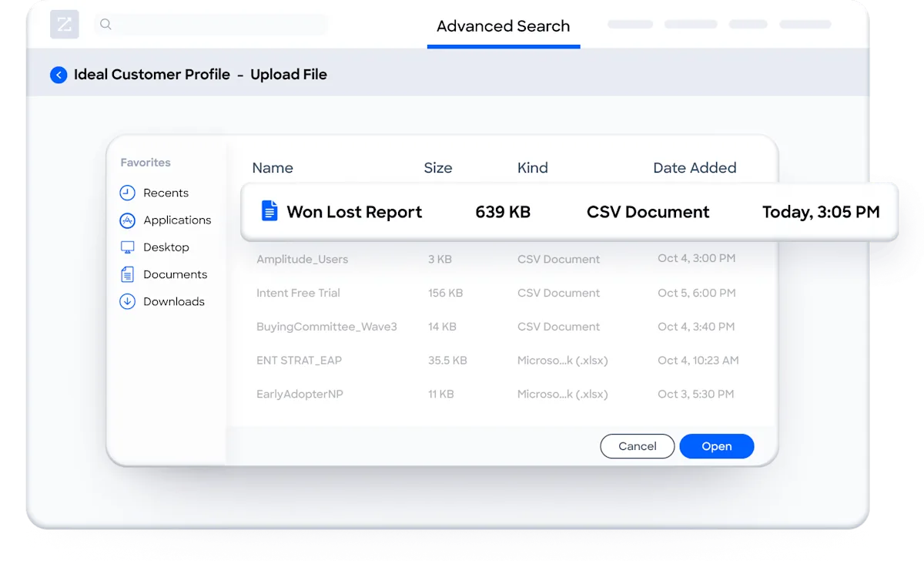Sort files by Size column header
This screenshot has height=561, width=924.
438,168
